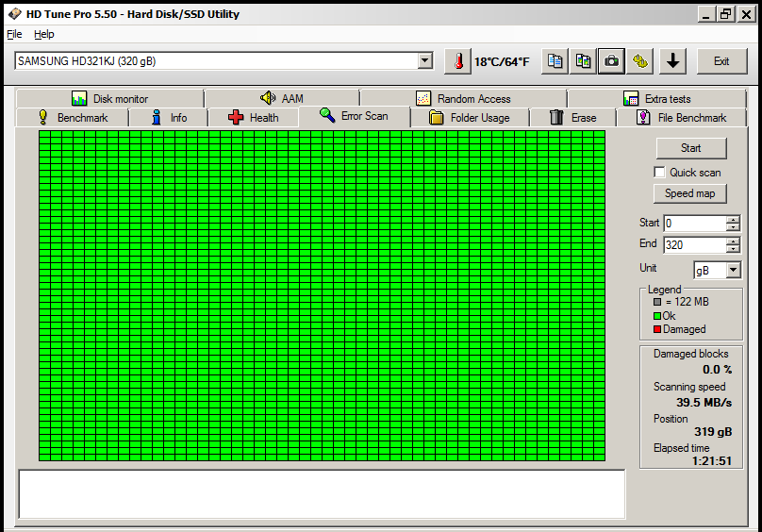Click the Exit button
762x532 pixels.
721,61
